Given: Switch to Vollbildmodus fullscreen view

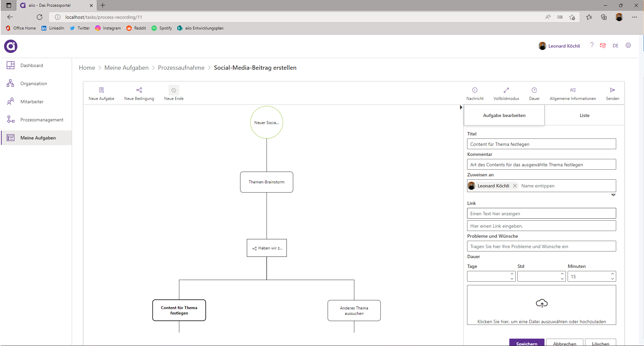Looking at the screenshot, I should [x=506, y=90].
